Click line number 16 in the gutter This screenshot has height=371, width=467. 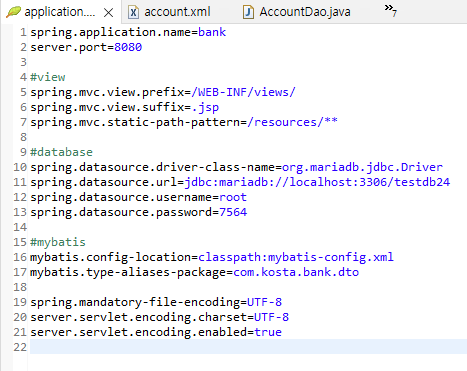[20, 257]
